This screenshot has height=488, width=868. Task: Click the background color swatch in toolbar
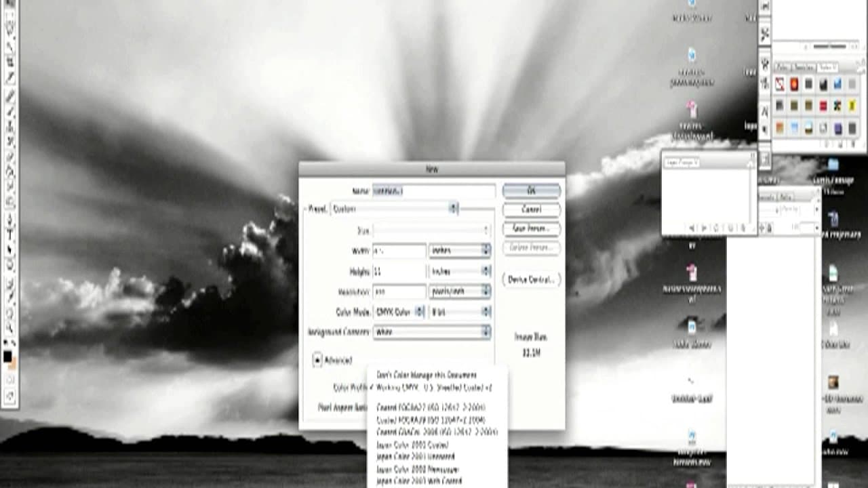click(13, 365)
